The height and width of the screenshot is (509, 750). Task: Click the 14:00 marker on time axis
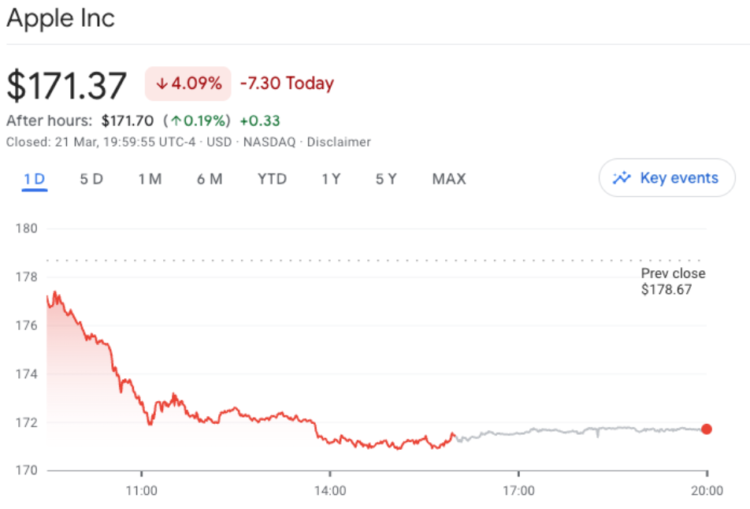point(330,490)
